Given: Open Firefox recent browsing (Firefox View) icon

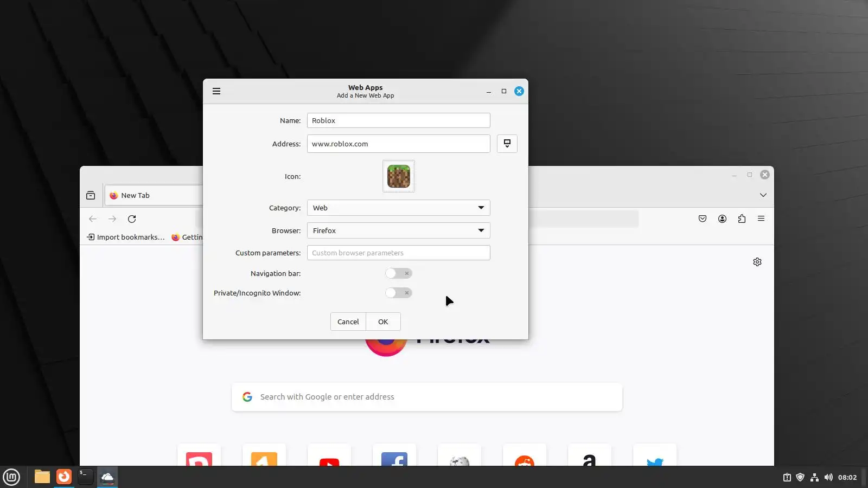Looking at the screenshot, I should click(x=91, y=195).
